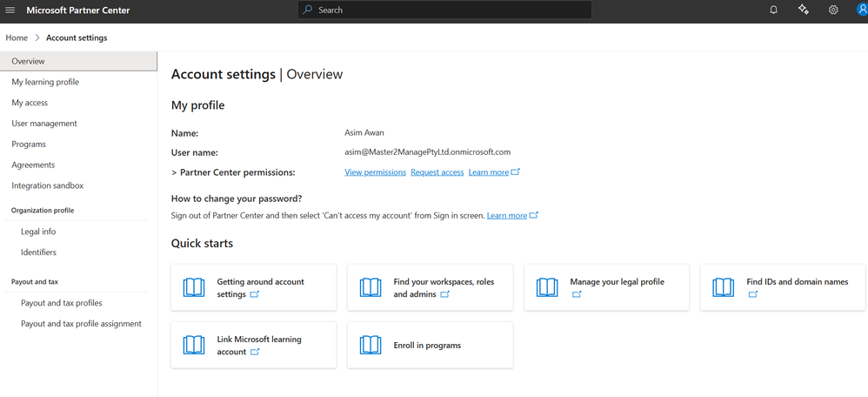Viewport: 868px width, 397px height.
Task: Open the user account avatar
Action: (862, 10)
